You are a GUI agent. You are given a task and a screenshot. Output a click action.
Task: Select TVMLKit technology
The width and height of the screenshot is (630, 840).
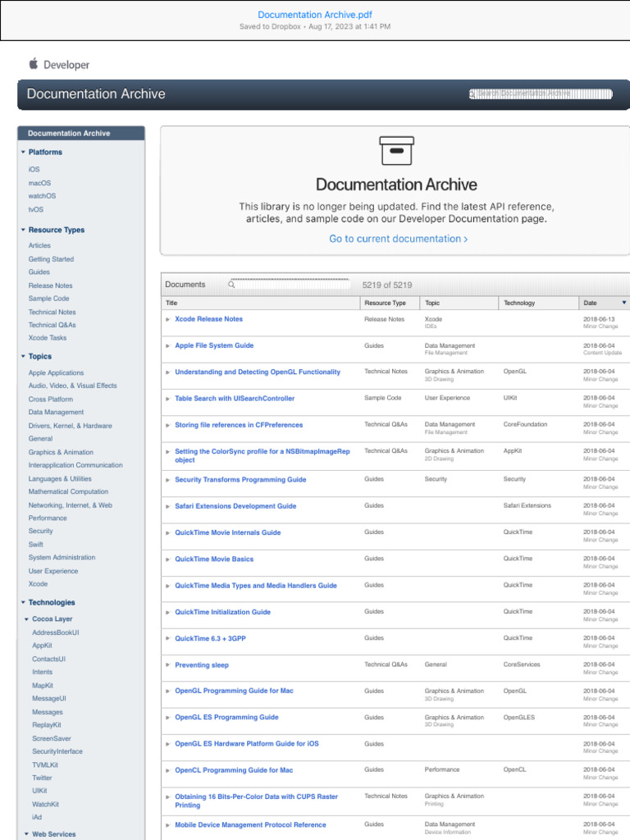[x=45, y=765]
